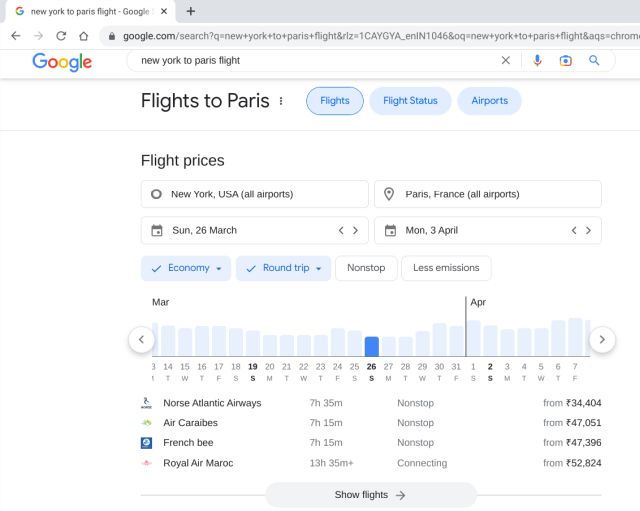The height and width of the screenshot is (511, 640).
Task: Click the calendar icon for Sun, 26 March
Action: tap(157, 231)
